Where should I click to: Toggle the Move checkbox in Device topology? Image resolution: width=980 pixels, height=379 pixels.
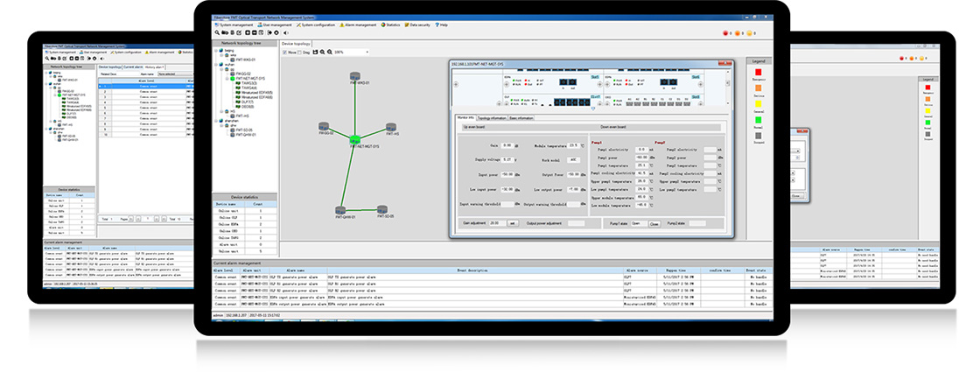284,52
